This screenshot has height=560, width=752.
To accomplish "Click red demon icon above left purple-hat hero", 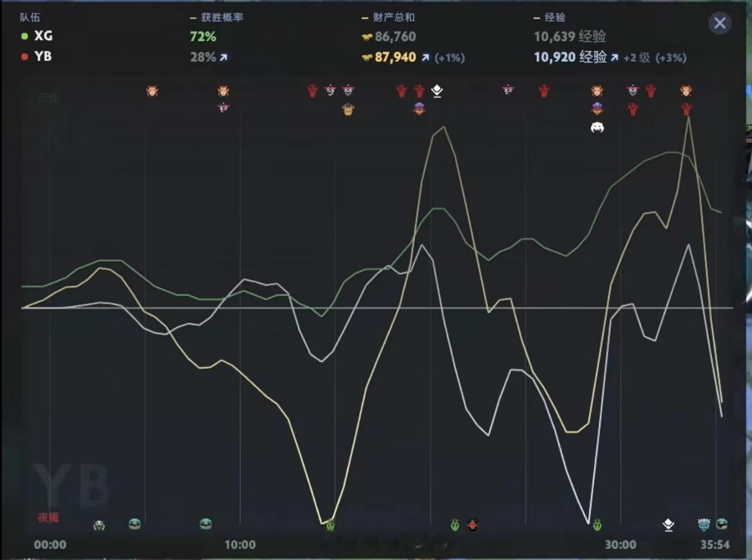I will pyautogui.click(x=419, y=91).
